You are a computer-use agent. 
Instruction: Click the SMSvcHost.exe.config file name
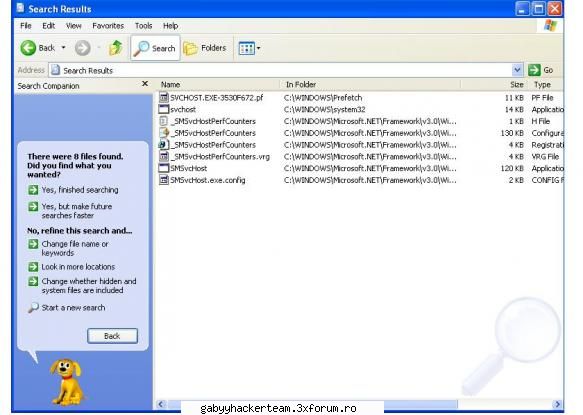point(207,180)
